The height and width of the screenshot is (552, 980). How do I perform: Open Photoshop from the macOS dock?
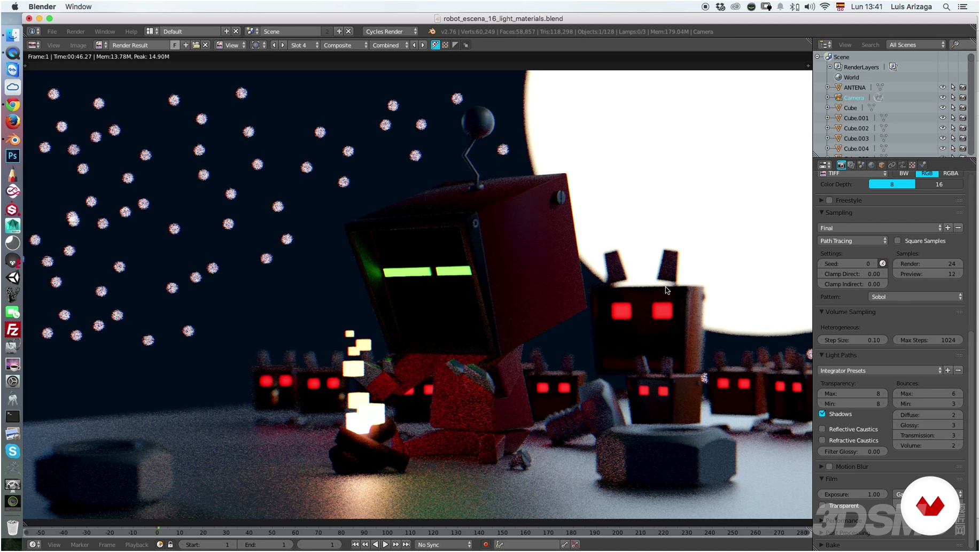(x=12, y=156)
